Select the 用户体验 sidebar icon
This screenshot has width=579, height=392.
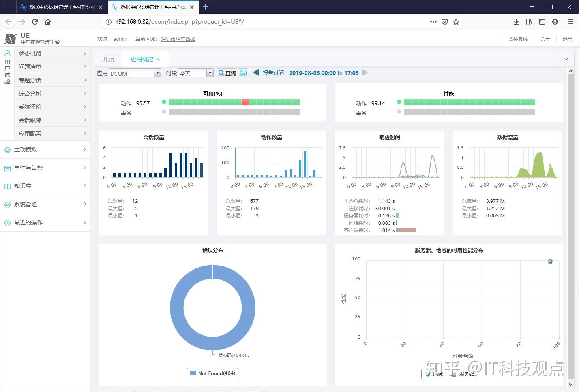pos(7,53)
